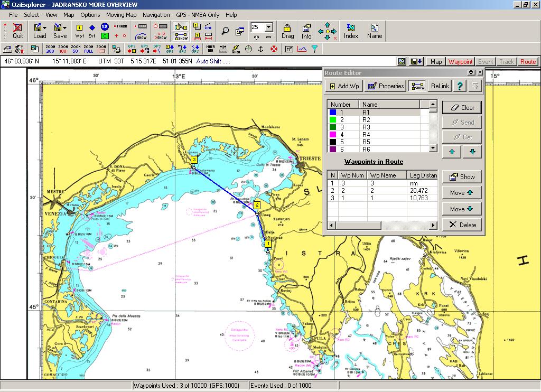Open the Save file dropdown arrow
Screen dimensions: 541x392
point(64,27)
